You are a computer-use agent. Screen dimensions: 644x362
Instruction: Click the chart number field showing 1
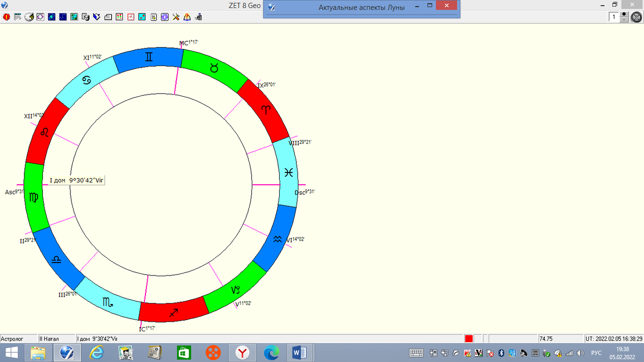pos(614,17)
